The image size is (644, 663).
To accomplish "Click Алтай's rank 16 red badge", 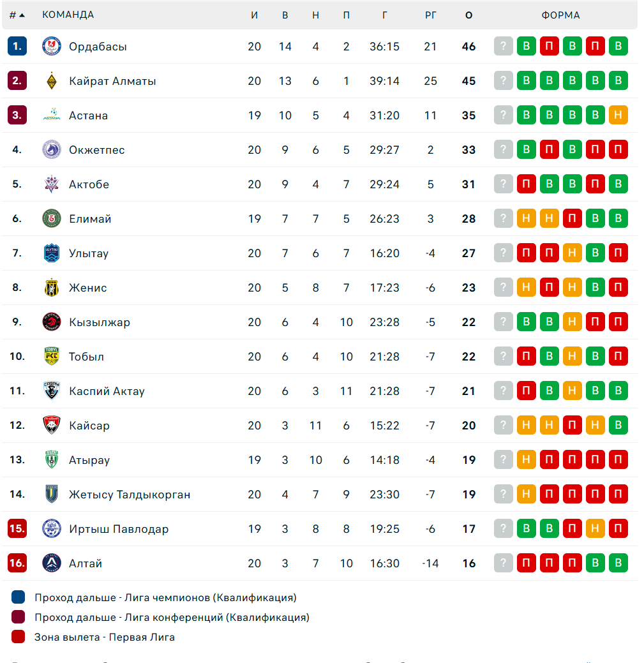I will pos(17,563).
